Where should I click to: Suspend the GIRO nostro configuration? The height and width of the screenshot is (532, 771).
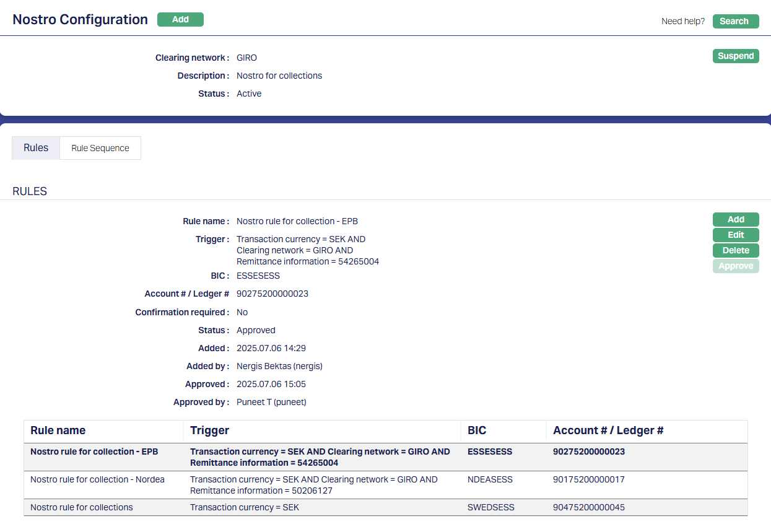tap(735, 56)
